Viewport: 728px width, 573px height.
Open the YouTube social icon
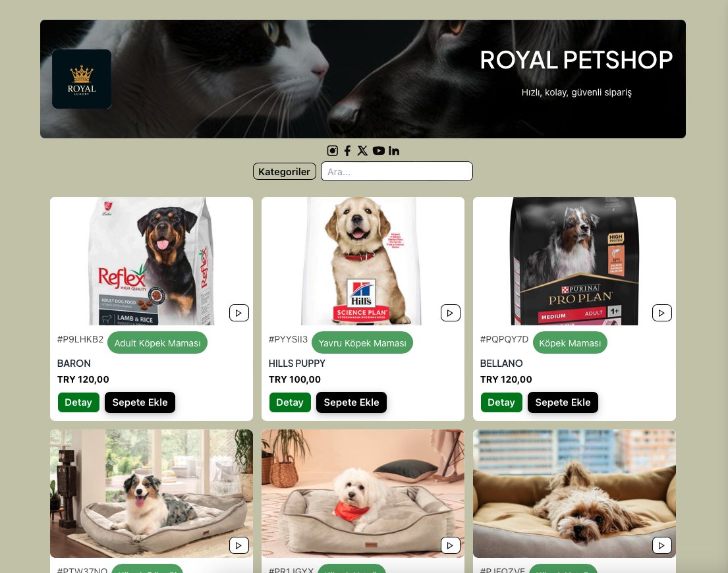click(x=379, y=151)
